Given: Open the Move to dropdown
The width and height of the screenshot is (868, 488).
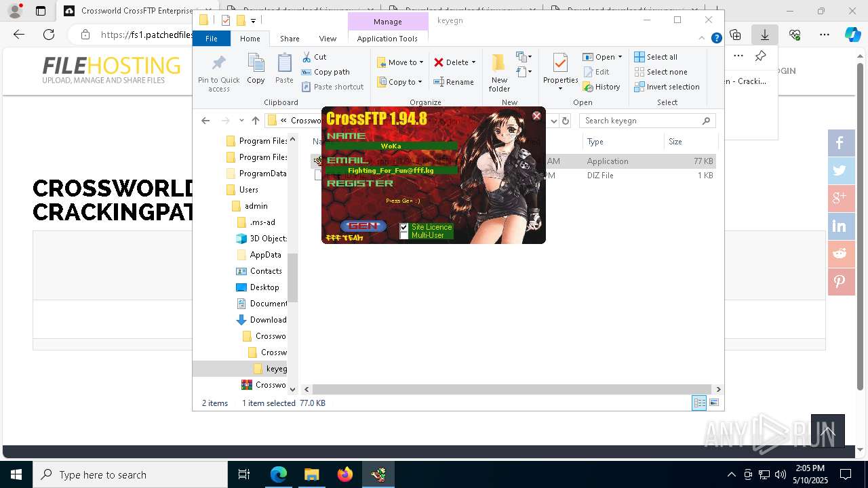Looking at the screenshot, I should pyautogui.click(x=400, y=62).
